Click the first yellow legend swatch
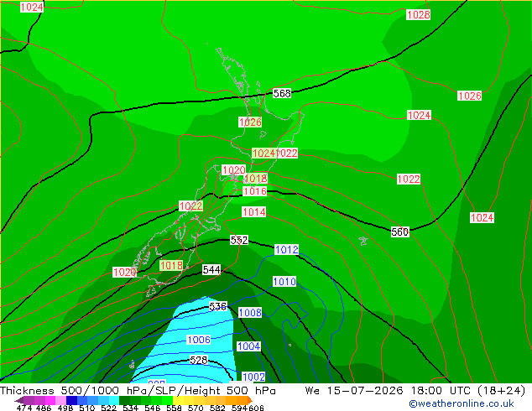The image size is (532, 411). [178, 400]
